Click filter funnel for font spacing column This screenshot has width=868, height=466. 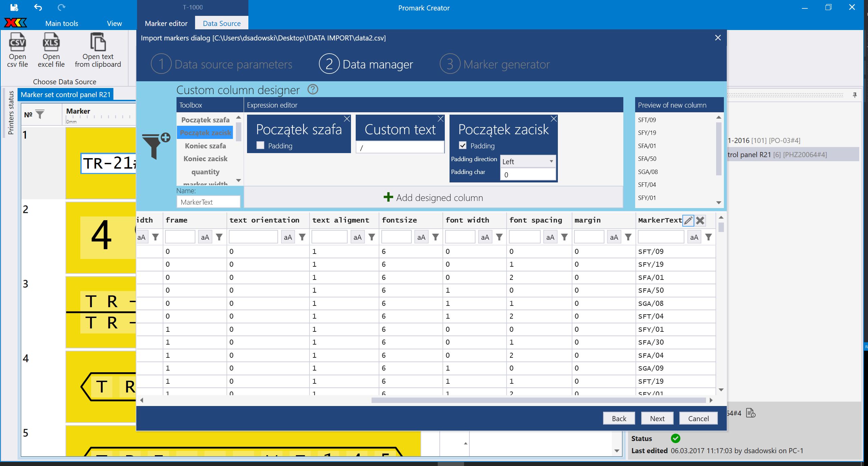click(564, 237)
